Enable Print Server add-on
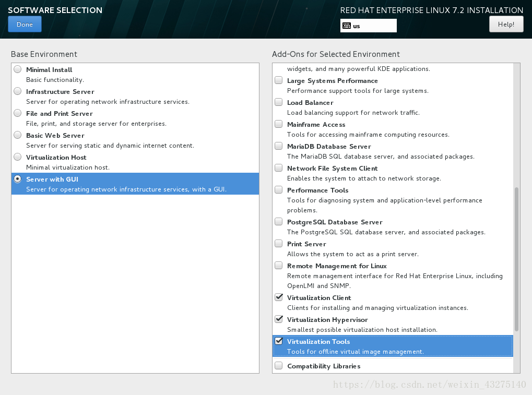Image resolution: width=532 pixels, height=395 pixels. point(279,244)
